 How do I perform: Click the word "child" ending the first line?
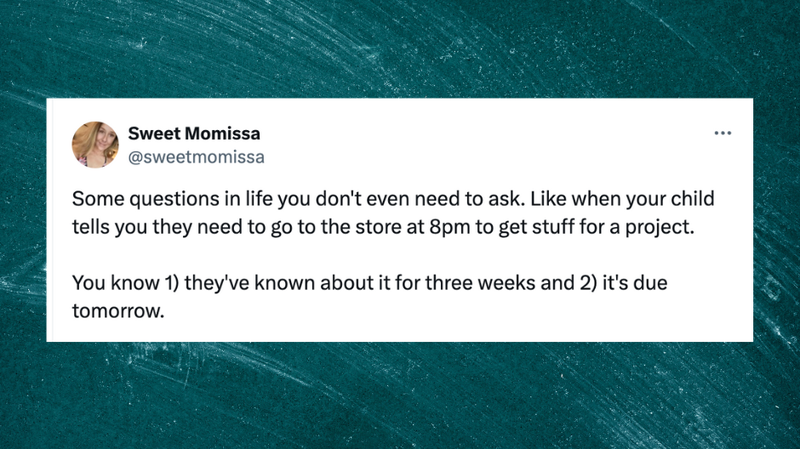coord(693,201)
